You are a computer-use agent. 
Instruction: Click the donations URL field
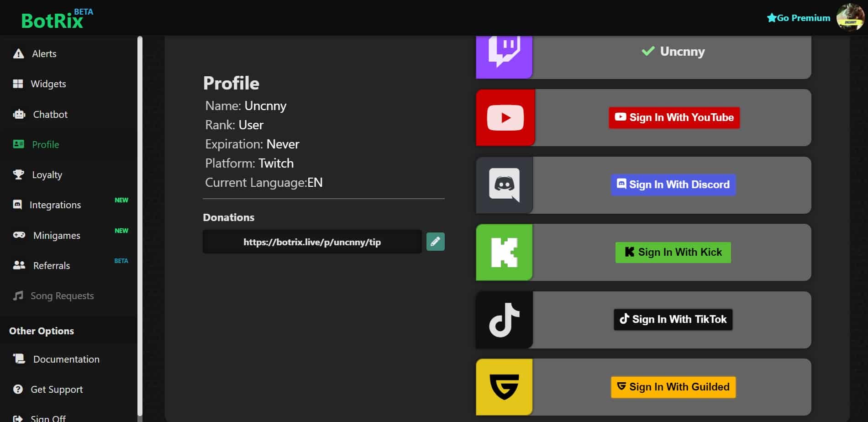tap(312, 242)
